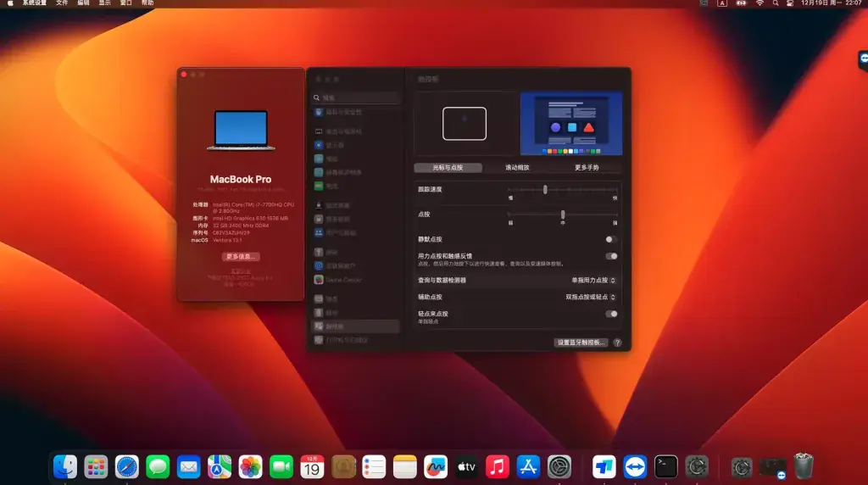Click System Settings icon in Dock

click(x=559, y=466)
